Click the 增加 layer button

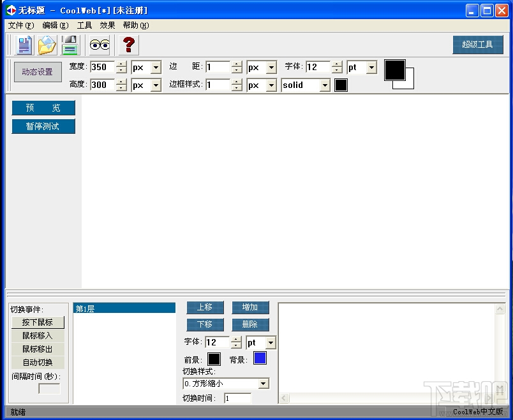(x=250, y=307)
